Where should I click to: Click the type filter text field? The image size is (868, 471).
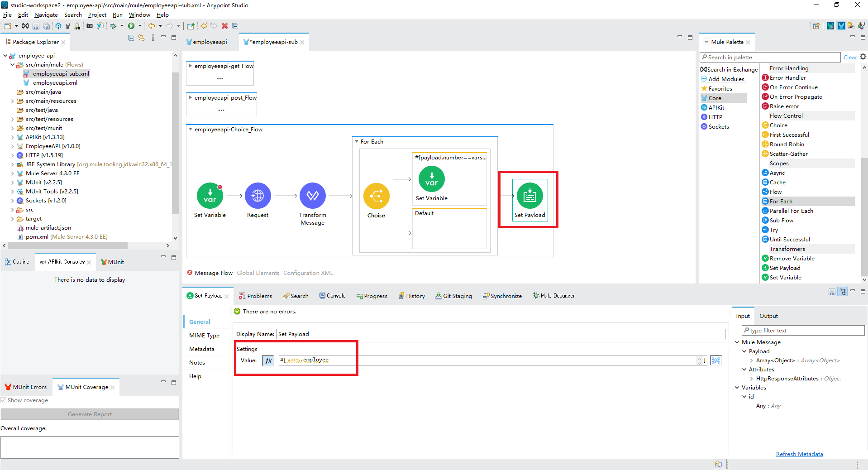click(x=803, y=331)
